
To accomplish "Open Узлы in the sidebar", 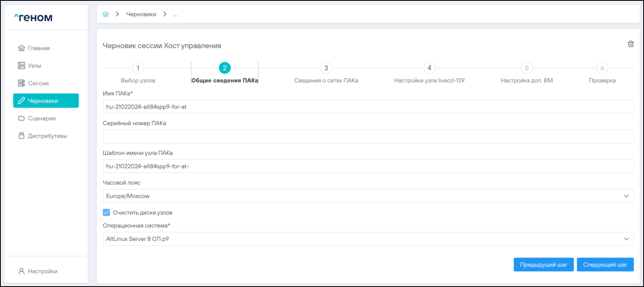I will coord(35,66).
